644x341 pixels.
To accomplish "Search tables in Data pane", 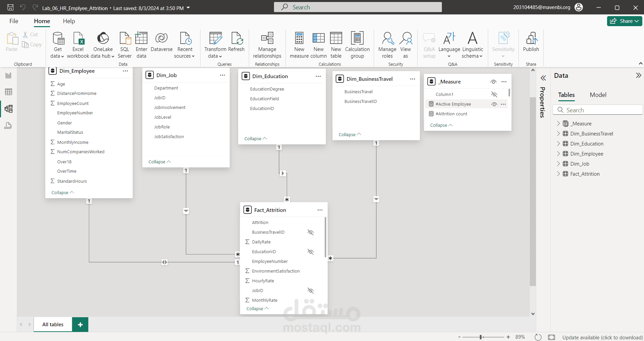I will [598, 110].
